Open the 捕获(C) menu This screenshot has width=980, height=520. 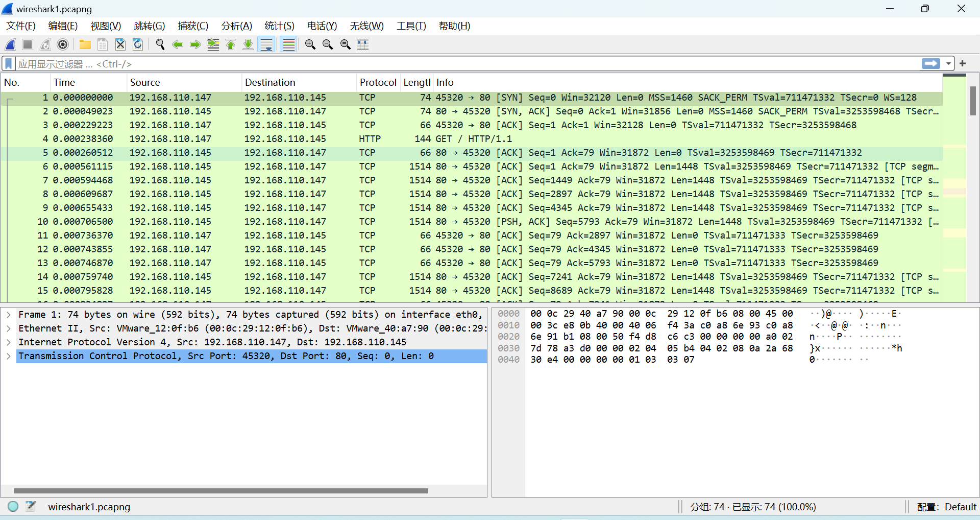[193, 26]
